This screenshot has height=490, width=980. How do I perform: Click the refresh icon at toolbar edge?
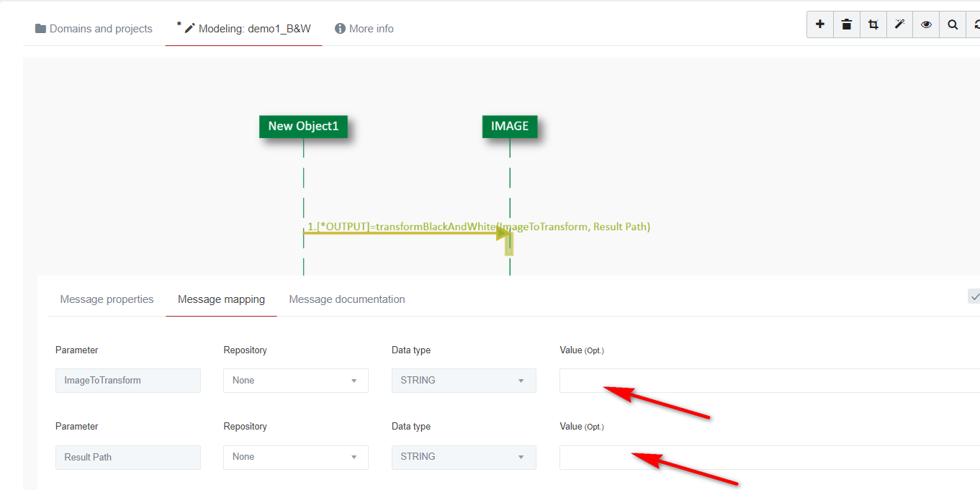(975, 24)
